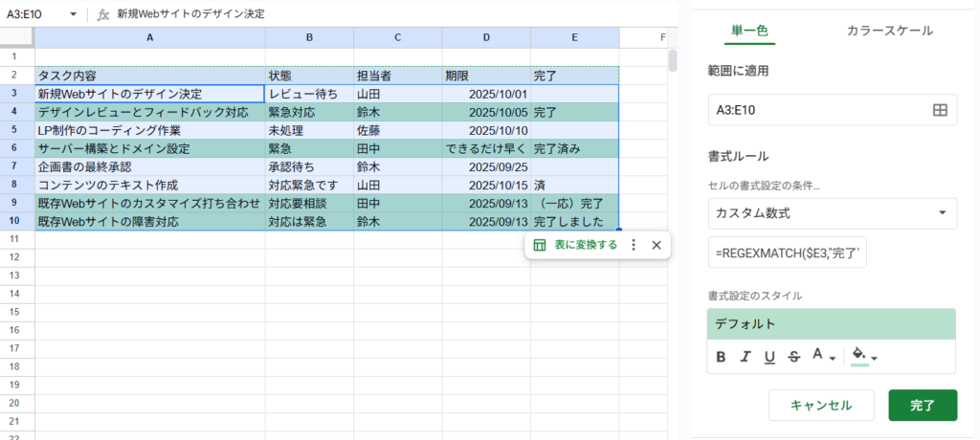Toggle underline in the format style toolbar
Viewport: 980px width, 440px height.
click(x=769, y=357)
